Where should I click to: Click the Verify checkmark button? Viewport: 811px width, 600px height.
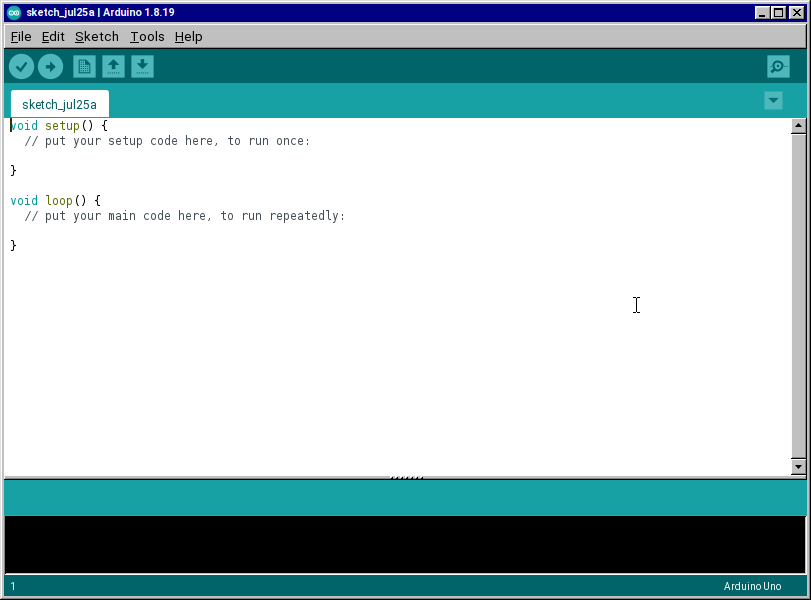pos(22,67)
